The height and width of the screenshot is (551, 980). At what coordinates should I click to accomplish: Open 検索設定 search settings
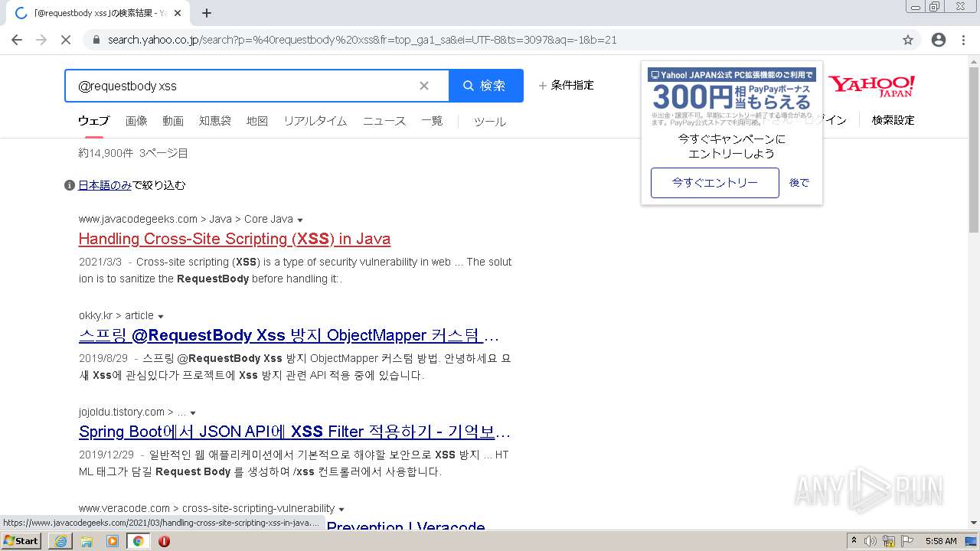pos(893,120)
